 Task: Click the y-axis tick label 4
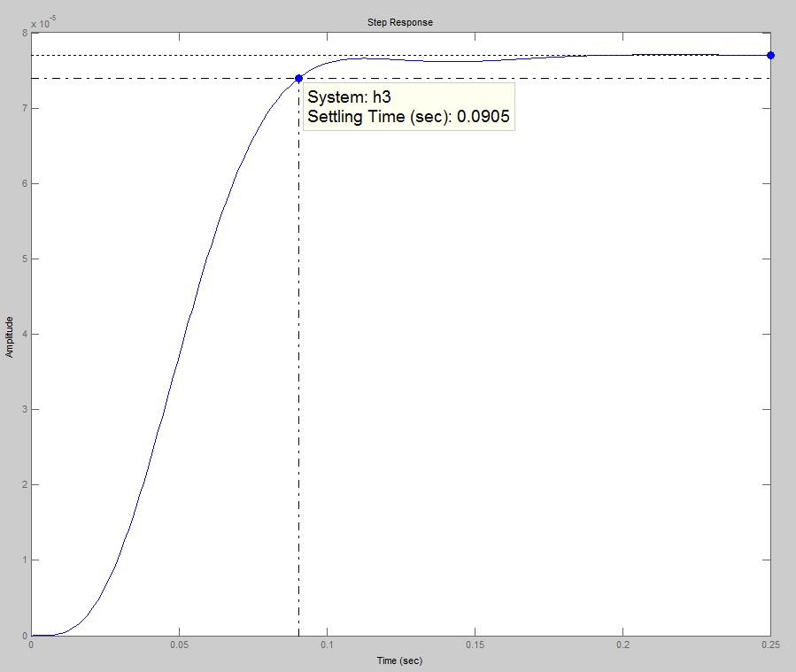[x=25, y=334]
